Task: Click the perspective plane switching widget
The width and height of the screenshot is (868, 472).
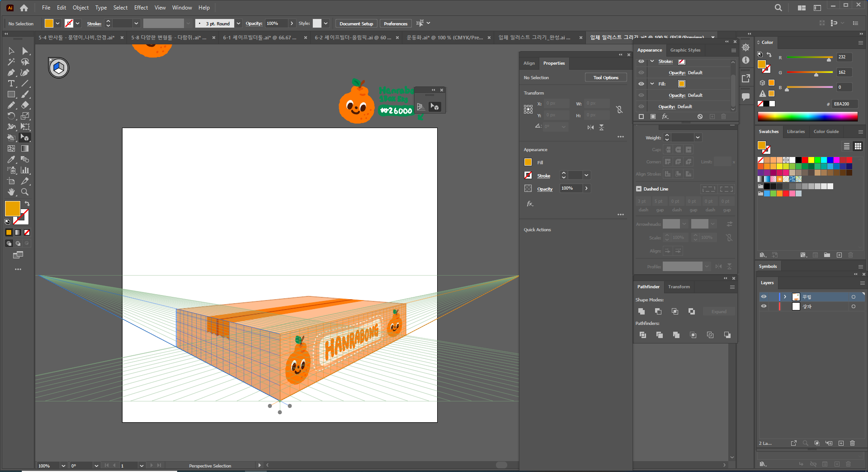Action: tap(59, 68)
